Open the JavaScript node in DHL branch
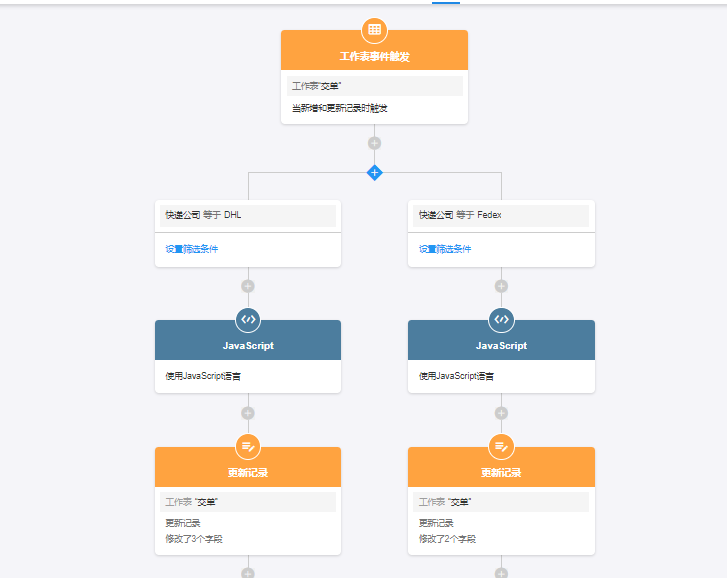727x578 pixels. (x=248, y=340)
